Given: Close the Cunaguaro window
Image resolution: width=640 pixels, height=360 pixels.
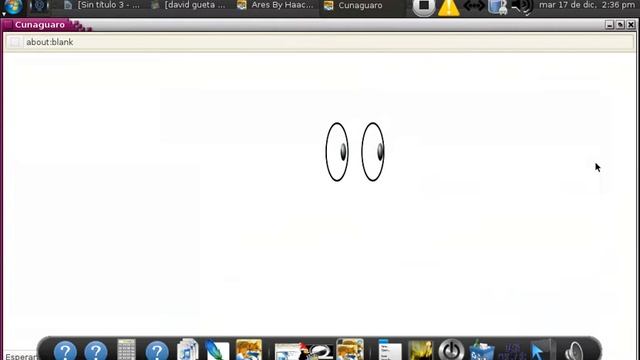Looking at the screenshot, I should [x=631, y=25].
